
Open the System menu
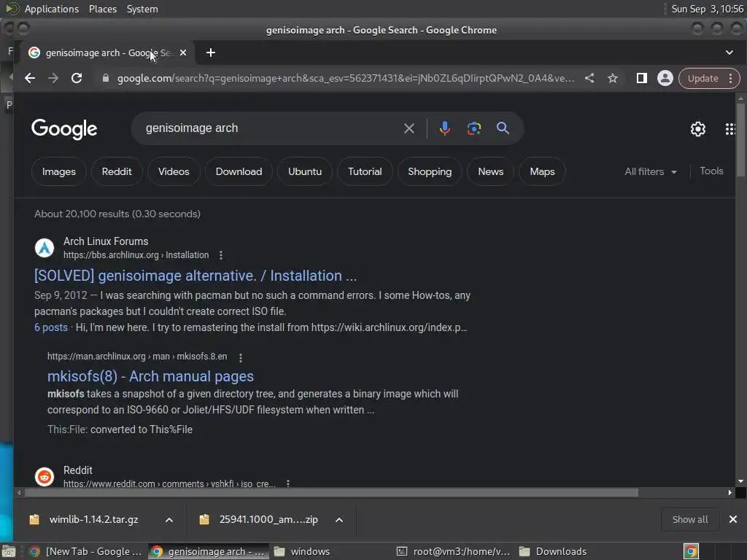pos(142,9)
